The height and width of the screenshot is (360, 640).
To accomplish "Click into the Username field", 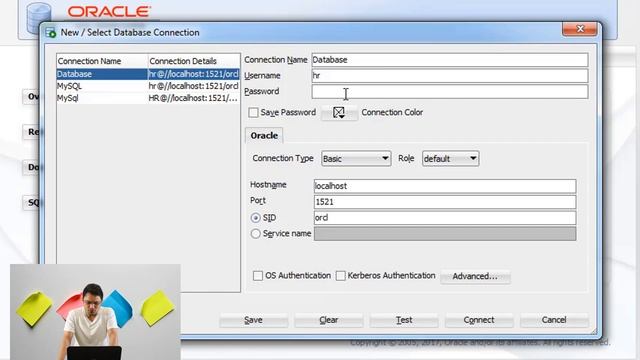I will 450,76.
